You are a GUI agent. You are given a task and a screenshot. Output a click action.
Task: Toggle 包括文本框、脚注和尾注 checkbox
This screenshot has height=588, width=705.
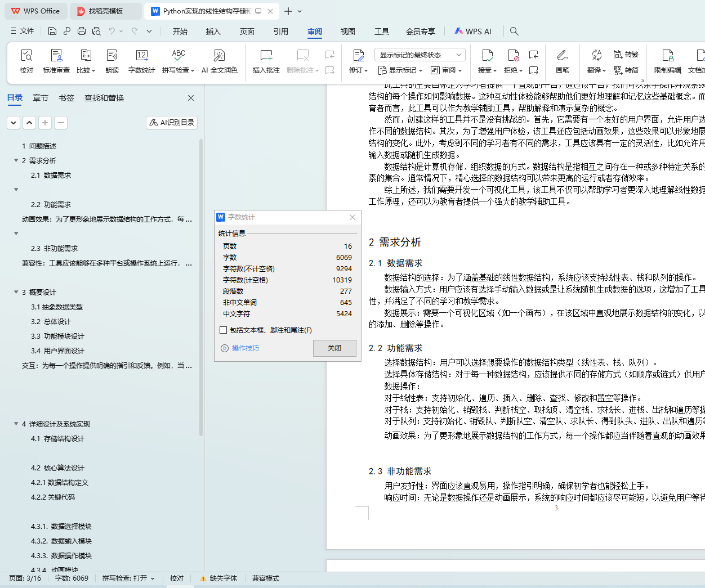tap(224, 330)
